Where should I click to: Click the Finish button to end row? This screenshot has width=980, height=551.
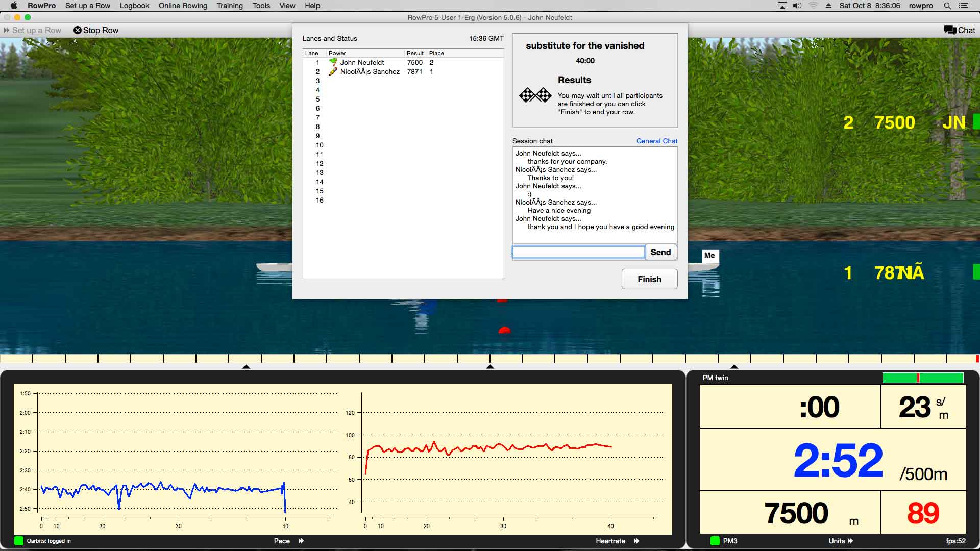pos(650,279)
